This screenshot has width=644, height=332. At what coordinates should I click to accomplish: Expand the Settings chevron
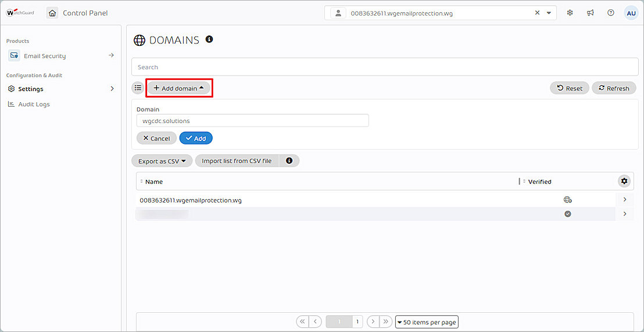coord(112,89)
